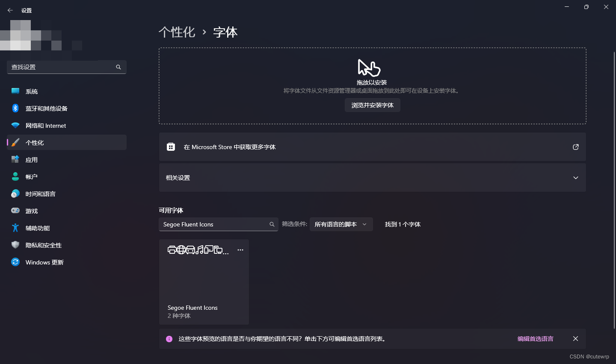Select 应用 in the sidebar
The width and height of the screenshot is (616, 364).
(x=67, y=159)
